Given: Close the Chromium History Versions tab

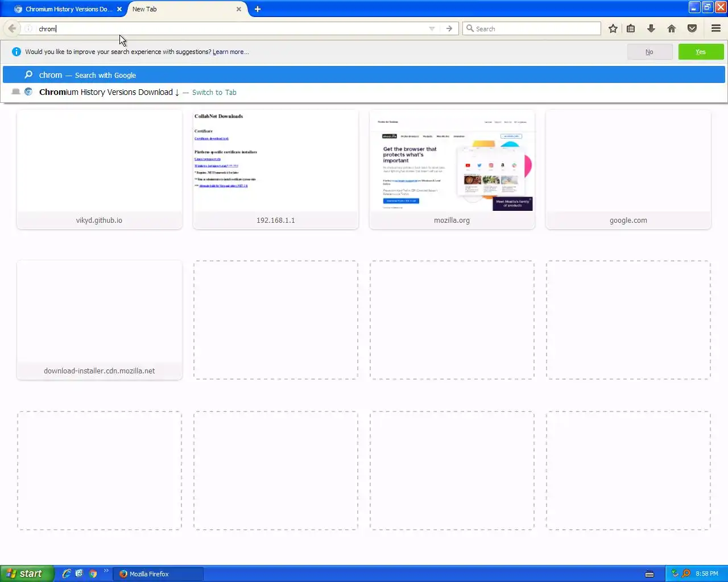Looking at the screenshot, I should [x=119, y=9].
